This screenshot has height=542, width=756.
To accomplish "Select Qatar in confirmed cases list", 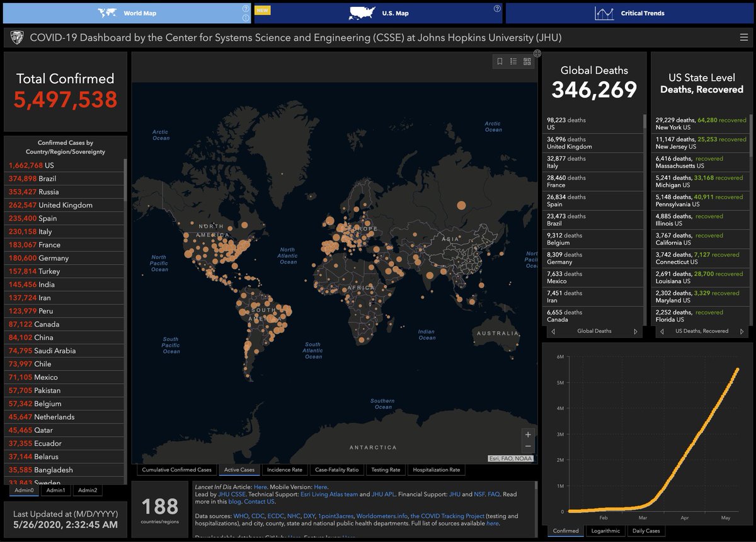I will [65, 430].
